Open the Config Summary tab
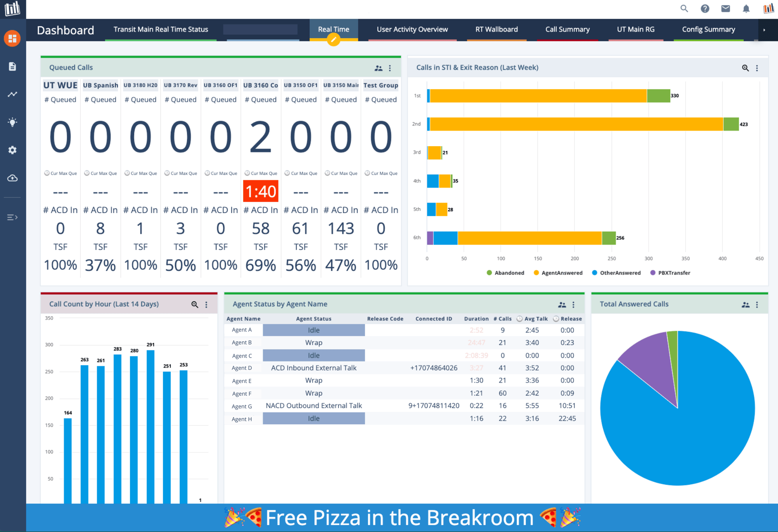The image size is (778, 532). 708,30
